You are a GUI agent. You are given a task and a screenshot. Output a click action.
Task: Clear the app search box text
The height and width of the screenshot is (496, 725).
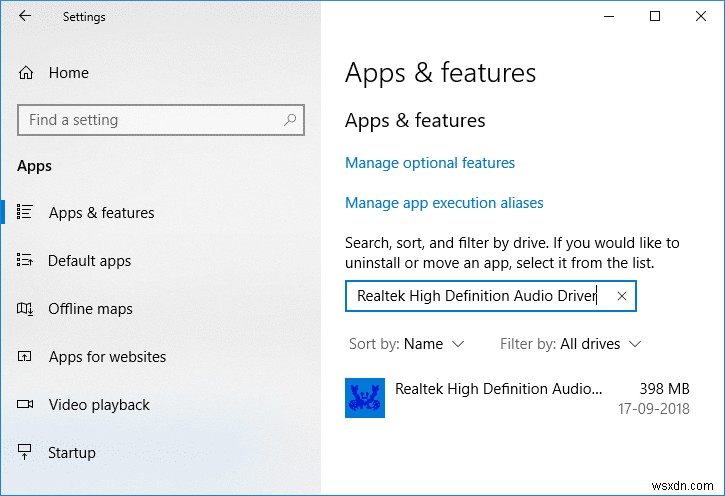coord(621,296)
